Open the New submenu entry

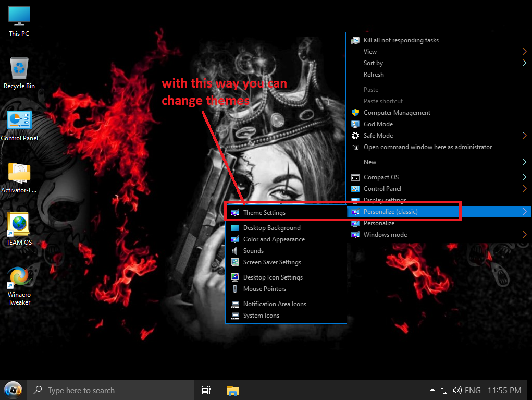coord(439,162)
